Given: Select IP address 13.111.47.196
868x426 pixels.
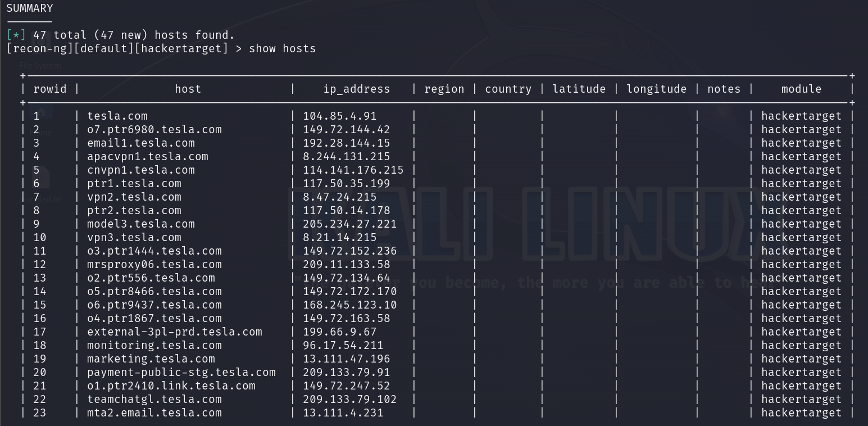Looking at the screenshot, I should tap(347, 359).
